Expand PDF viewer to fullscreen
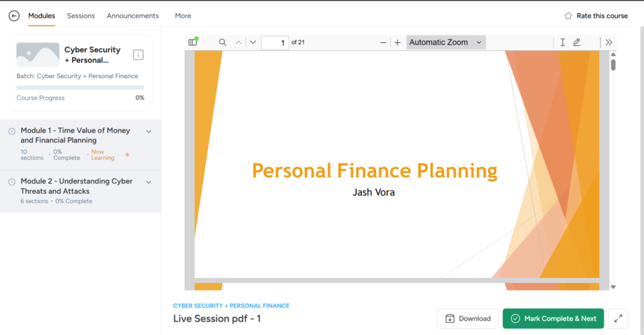The width and height of the screenshot is (644, 335). coord(618,319)
